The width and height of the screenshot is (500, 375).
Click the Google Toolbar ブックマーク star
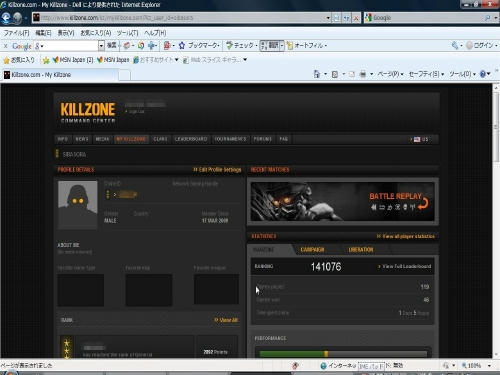(182, 46)
